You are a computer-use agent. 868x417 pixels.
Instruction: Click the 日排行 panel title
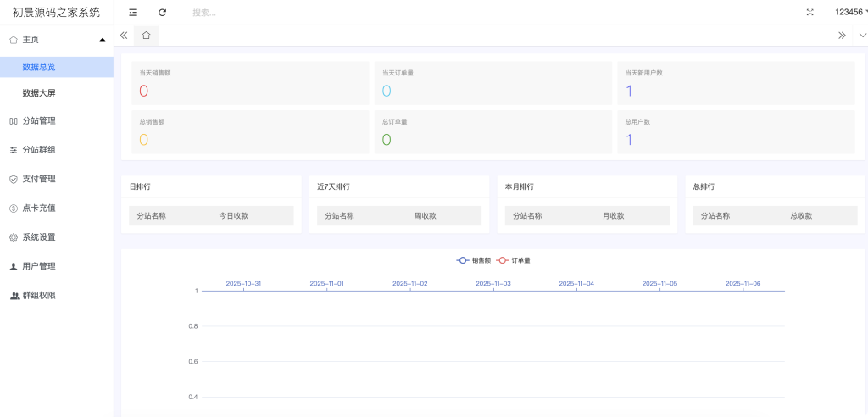point(140,187)
